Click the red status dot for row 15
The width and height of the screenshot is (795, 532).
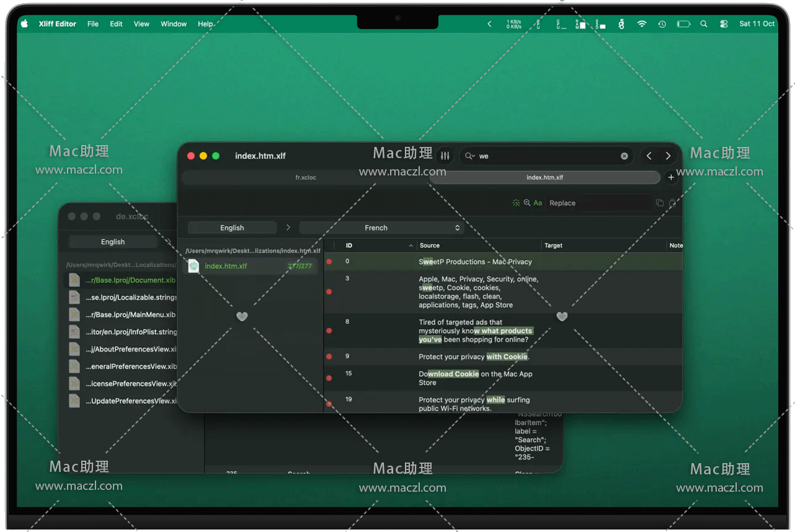tap(329, 378)
